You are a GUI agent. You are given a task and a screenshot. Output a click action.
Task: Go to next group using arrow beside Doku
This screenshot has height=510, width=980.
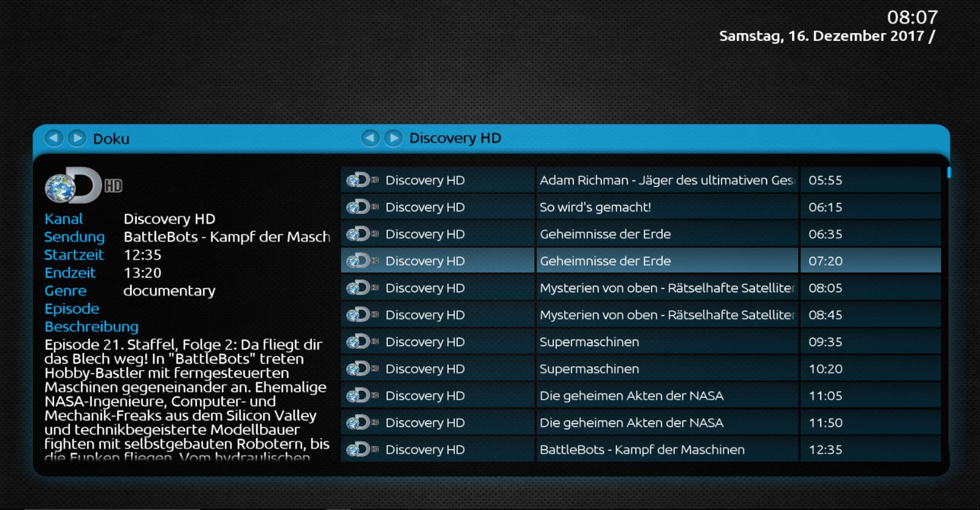pyautogui.click(x=77, y=138)
